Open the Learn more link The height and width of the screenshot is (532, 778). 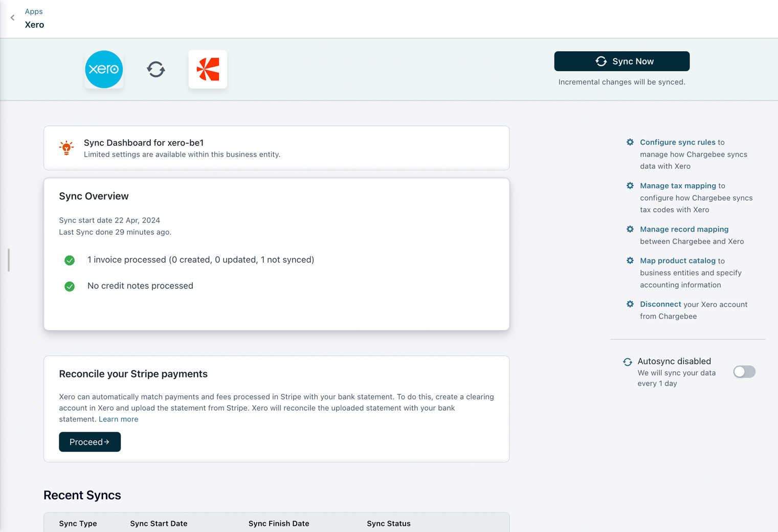118,419
